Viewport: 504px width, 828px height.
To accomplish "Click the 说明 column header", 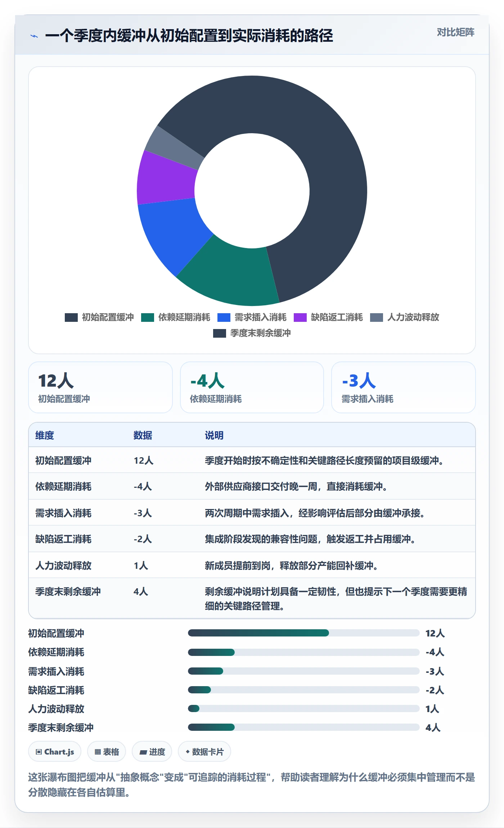I will pyautogui.click(x=214, y=435).
